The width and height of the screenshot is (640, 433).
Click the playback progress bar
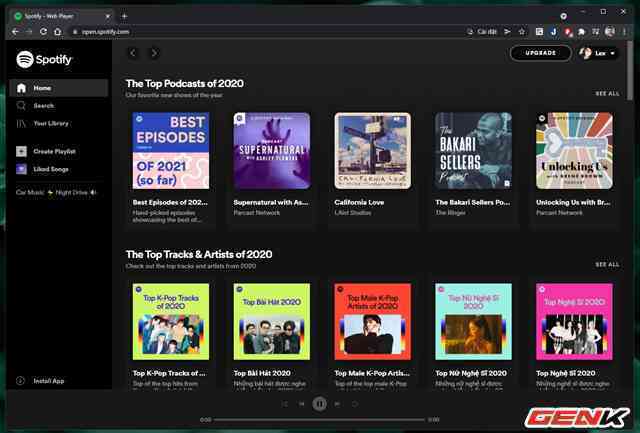point(319,419)
